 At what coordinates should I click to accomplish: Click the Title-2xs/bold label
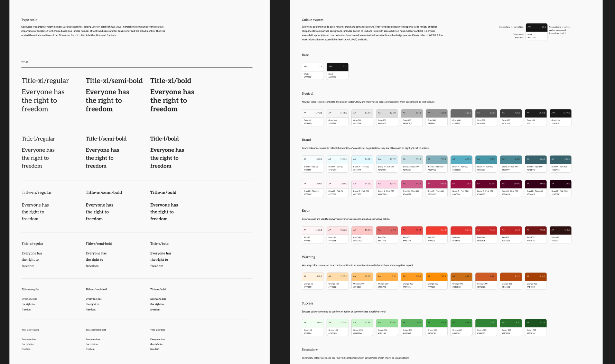pyautogui.click(x=158, y=330)
